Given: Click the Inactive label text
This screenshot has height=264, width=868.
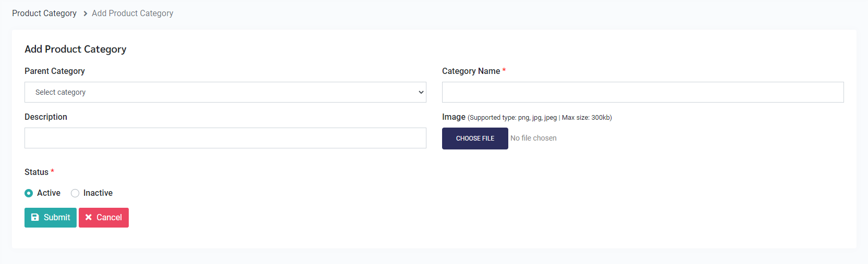Looking at the screenshot, I should [x=98, y=193].
